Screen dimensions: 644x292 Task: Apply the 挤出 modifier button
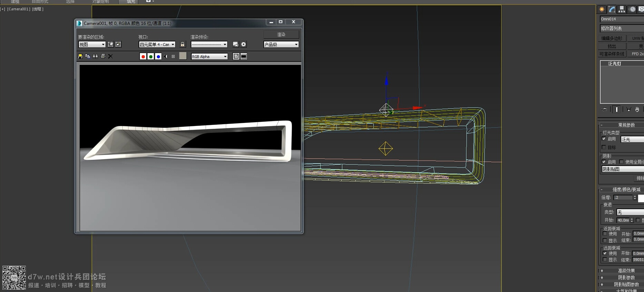tap(612, 46)
